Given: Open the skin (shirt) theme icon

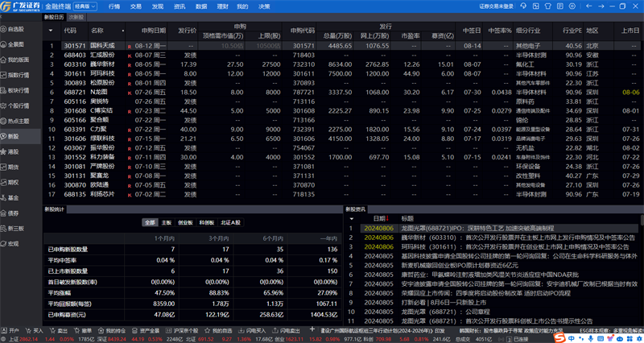Looking at the screenshot, I should tap(548, 6).
